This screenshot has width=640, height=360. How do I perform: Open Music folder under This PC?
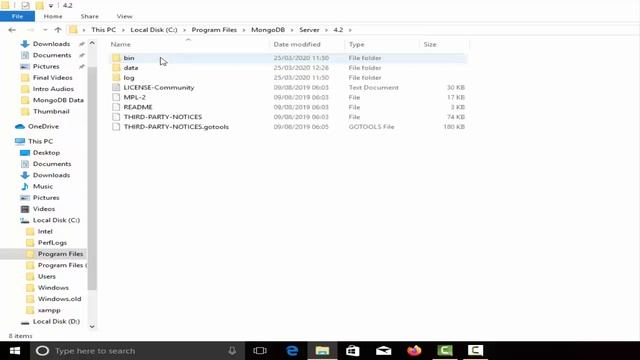pos(43,186)
